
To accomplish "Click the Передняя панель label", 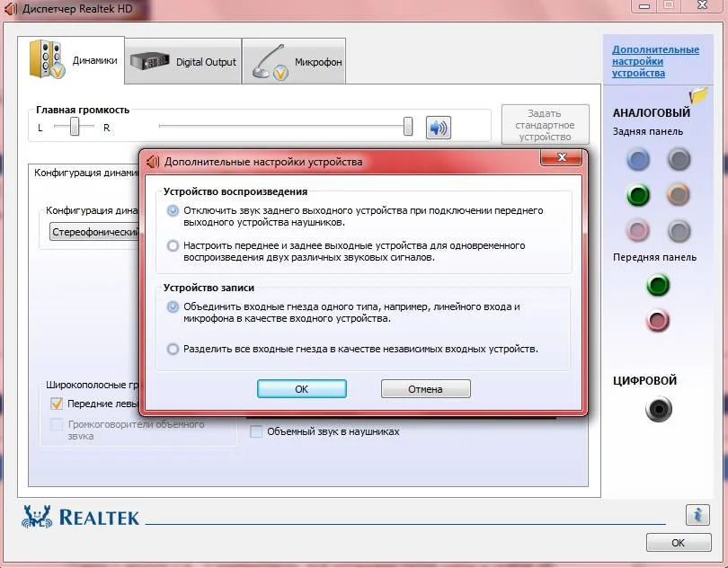I will click(x=654, y=257).
